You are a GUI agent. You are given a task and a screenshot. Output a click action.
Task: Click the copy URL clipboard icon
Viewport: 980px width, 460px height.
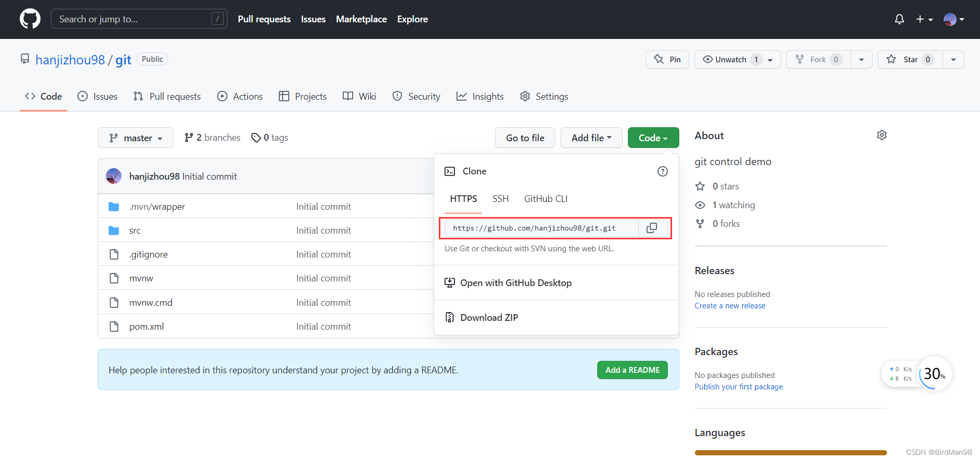pyautogui.click(x=652, y=228)
